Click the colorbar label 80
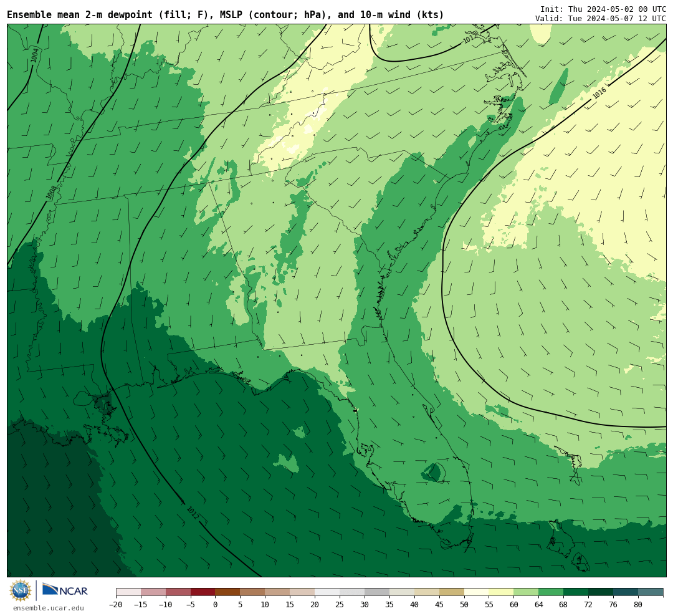 [638, 605]
